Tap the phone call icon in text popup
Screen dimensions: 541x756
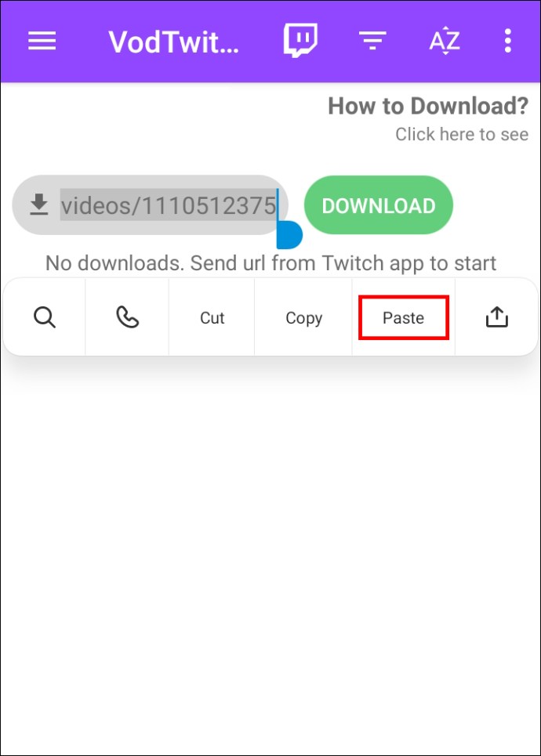127,318
